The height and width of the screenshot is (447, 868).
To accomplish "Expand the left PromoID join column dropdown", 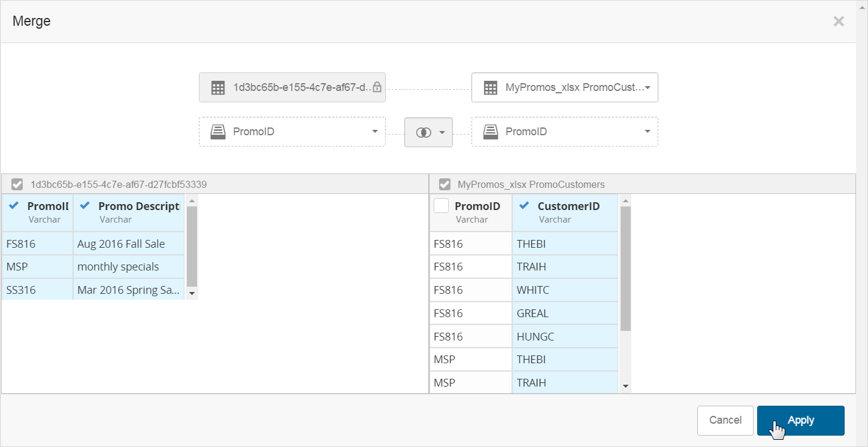I will (x=374, y=132).
